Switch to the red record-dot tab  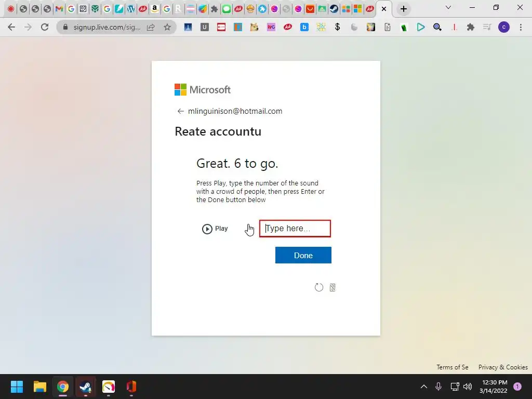tap(11, 9)
